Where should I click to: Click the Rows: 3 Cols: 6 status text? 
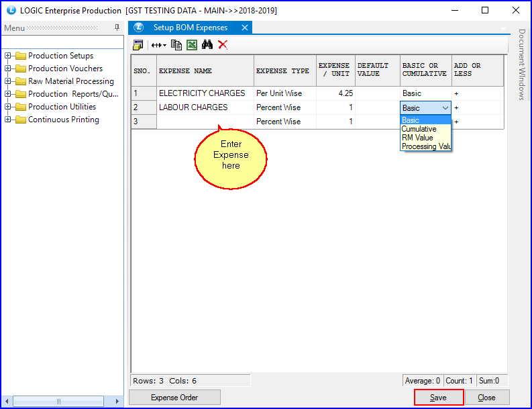164,381
